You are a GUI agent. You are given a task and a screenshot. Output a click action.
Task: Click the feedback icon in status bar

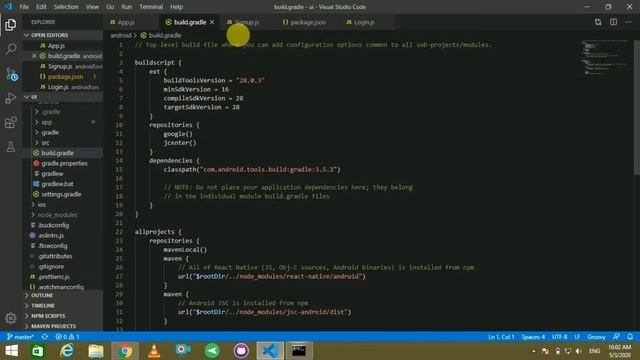[x=616, y=337]
